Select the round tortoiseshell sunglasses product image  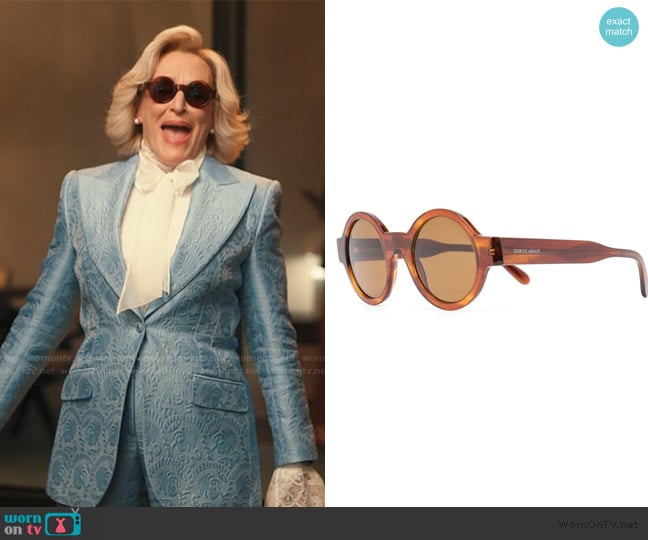coord(491,259)
